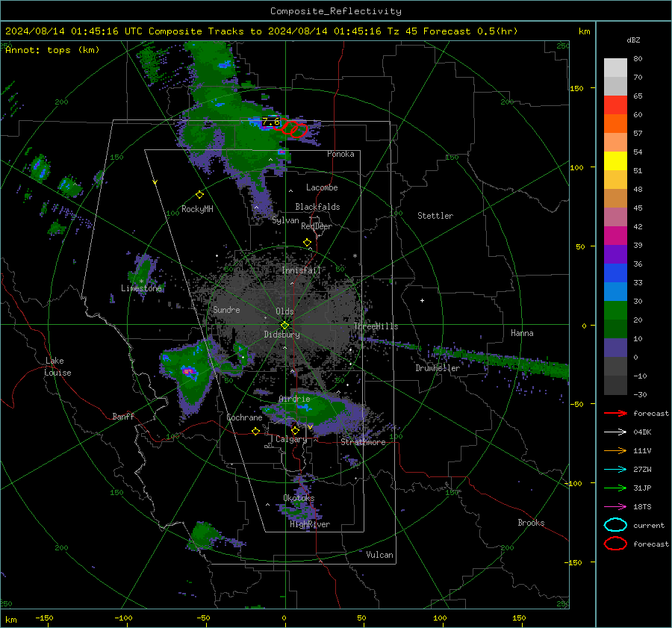Image resolution: width=672 pixels, height=628 pixels.
Task: Click the bright yellow swatch in the dBZ scale
Action: 615,161
